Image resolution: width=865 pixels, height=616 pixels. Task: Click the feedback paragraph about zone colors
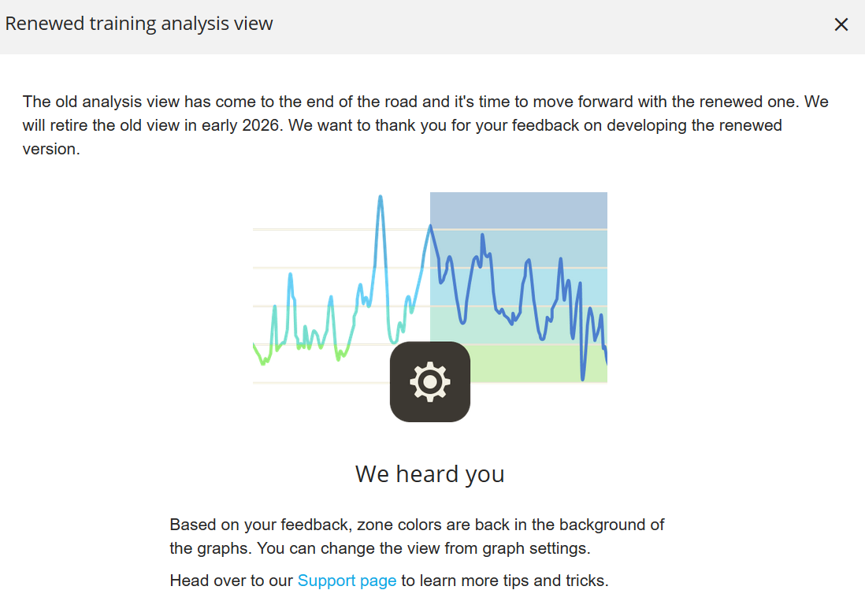(417, 534)
